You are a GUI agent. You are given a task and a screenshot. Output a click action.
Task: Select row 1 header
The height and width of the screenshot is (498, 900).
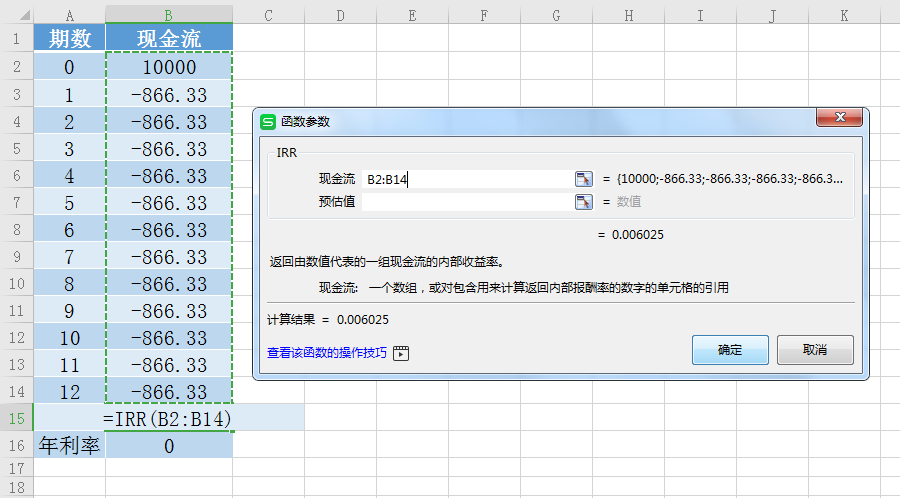(17, 38)
